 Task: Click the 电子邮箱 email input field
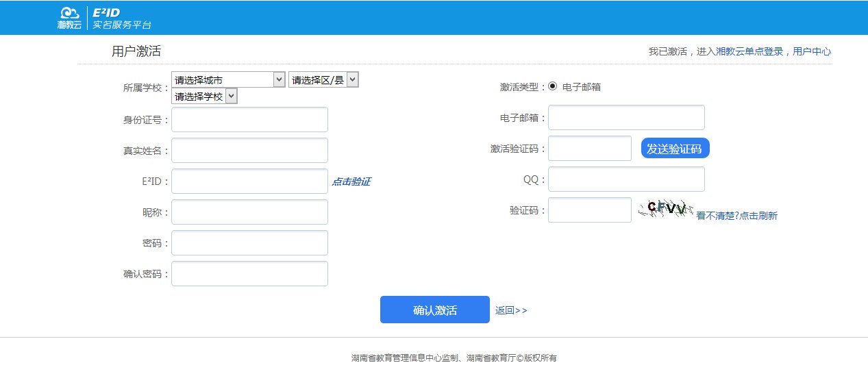tap(626, 117)
